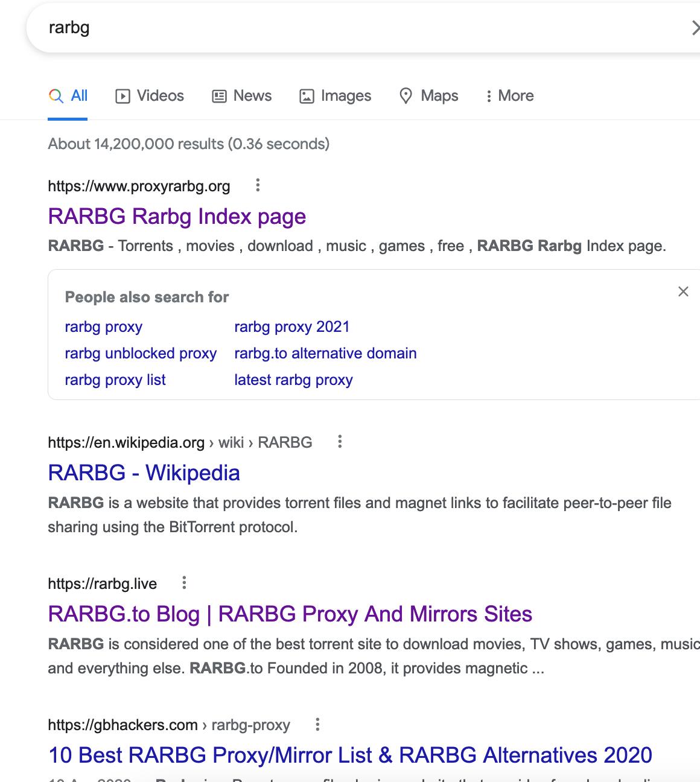Switch to the News tab

click(x=242, y=96)
